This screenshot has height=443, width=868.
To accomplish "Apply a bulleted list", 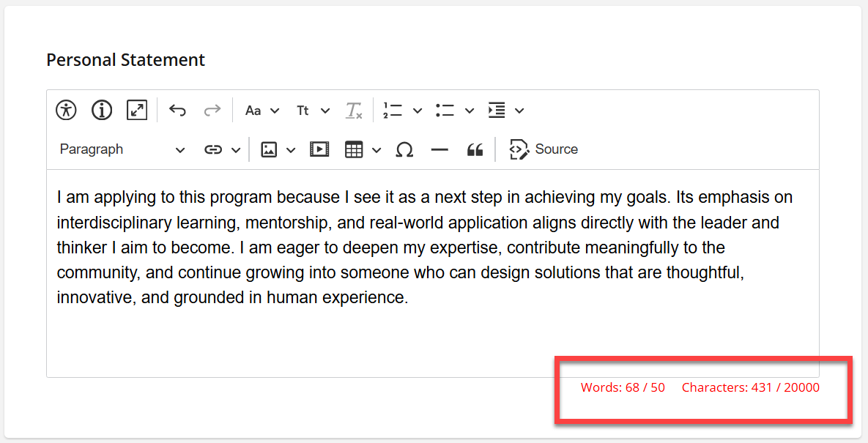I will coord(445,110).
